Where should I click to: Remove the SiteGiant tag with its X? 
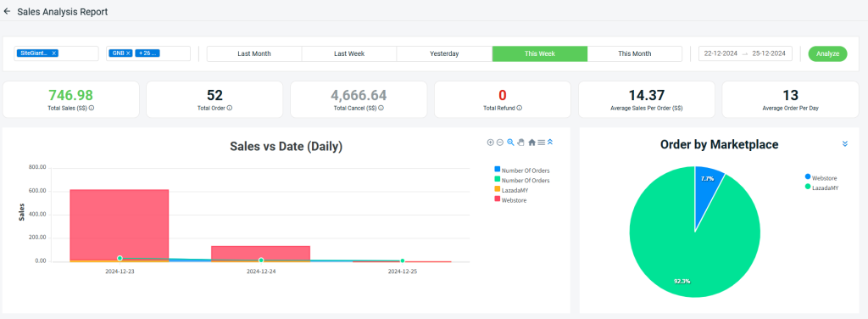pyautogui.click(x=53, y=53)
